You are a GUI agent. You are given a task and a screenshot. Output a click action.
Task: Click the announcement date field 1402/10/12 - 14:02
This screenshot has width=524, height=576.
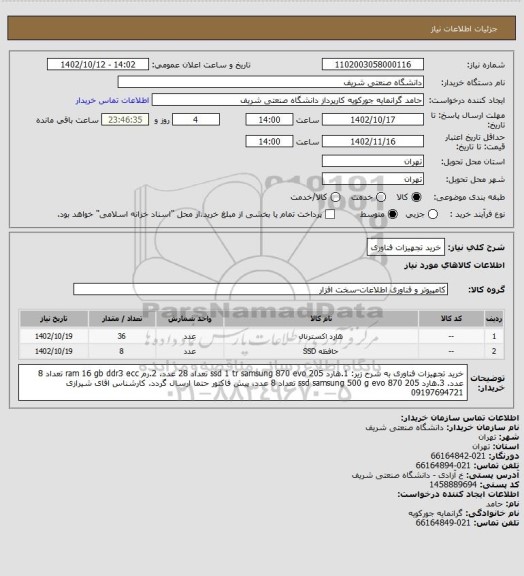click(x=98, y=64)
